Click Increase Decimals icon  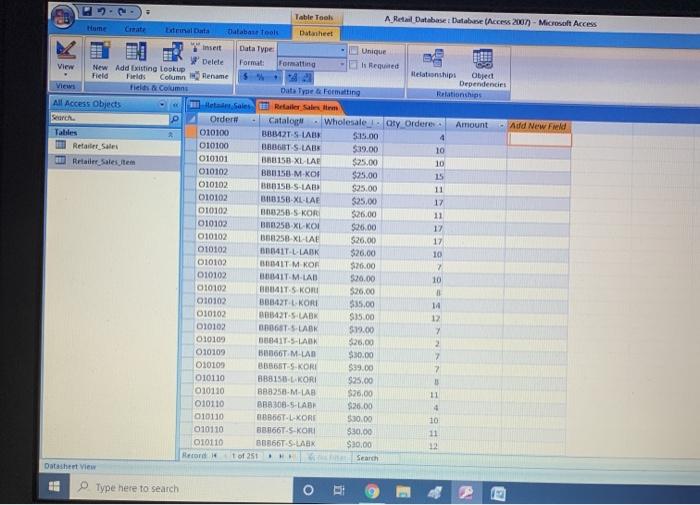tap(292, 78)
